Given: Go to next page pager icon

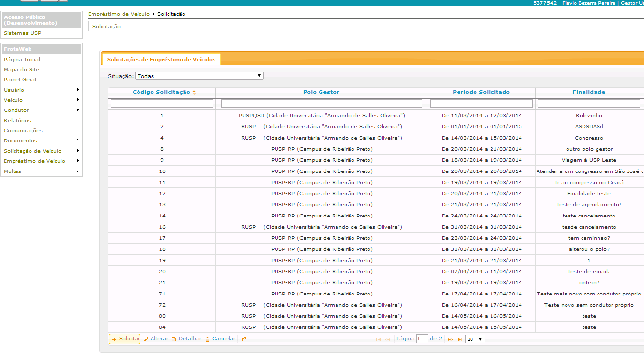Looking at the screenshot, I should pos(450,339).
